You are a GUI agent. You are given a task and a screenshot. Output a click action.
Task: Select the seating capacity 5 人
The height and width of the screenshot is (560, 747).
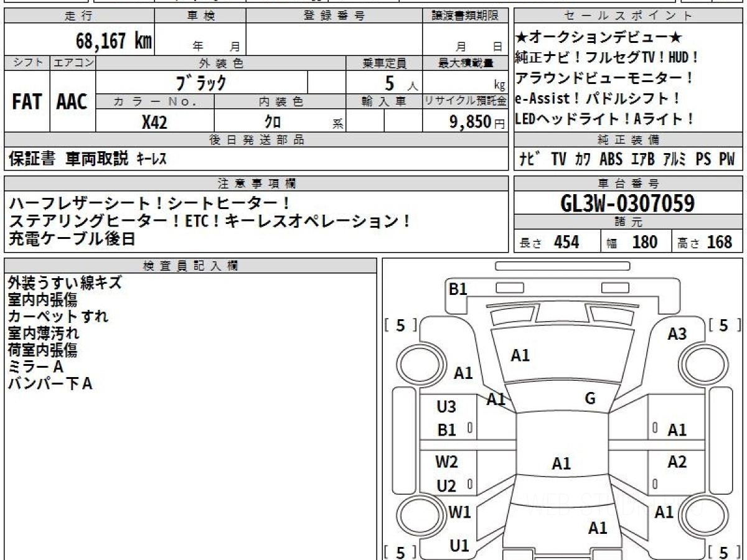(401, 83)
